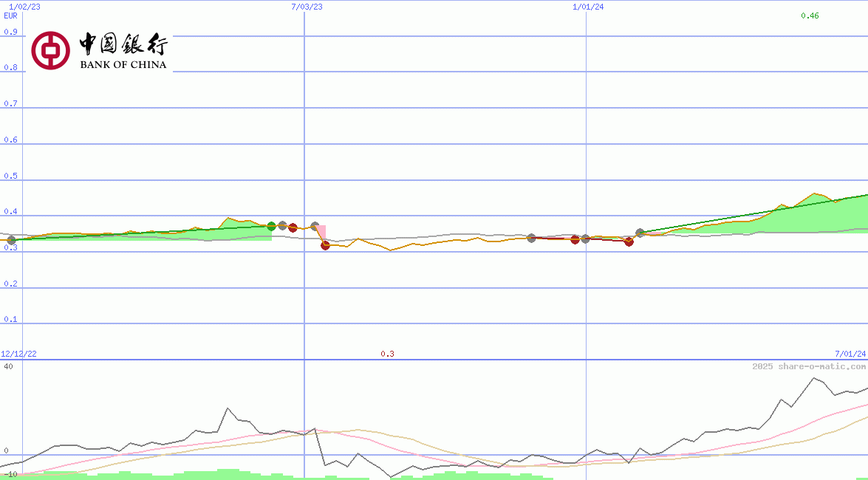Select the EUR currency label

pyautogui.click(x=10, y=16)
